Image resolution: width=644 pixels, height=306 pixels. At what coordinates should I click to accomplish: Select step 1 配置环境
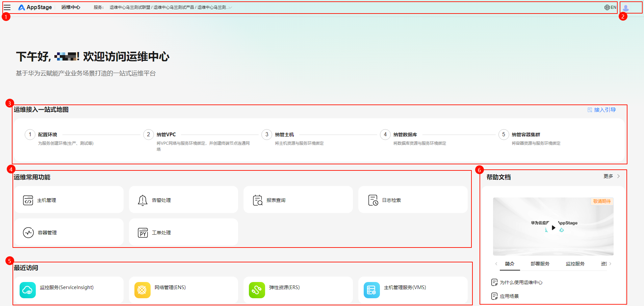tap(47, 135)
